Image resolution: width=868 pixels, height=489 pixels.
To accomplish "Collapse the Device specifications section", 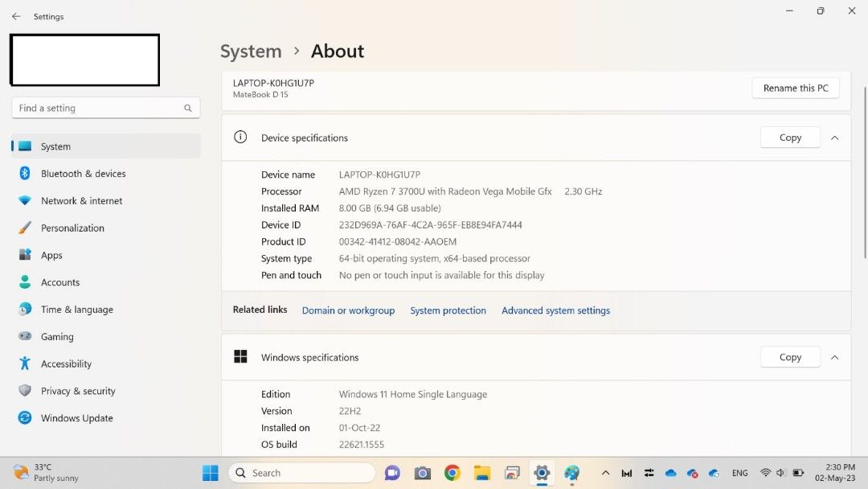I will 835,138.
